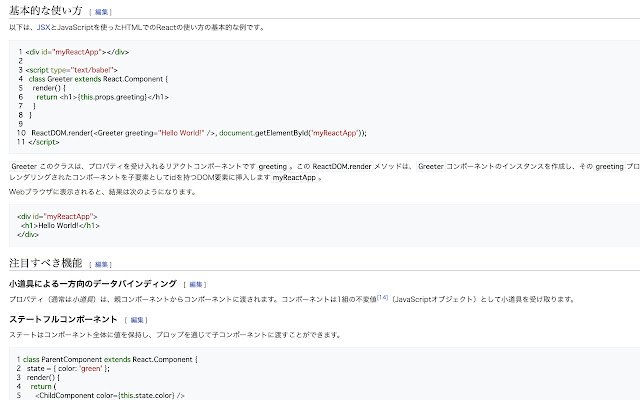The width and height of the screenshot is (640, 400).
Task: Click inline code ReactDOM.render in paragraph
Action: 342,166
